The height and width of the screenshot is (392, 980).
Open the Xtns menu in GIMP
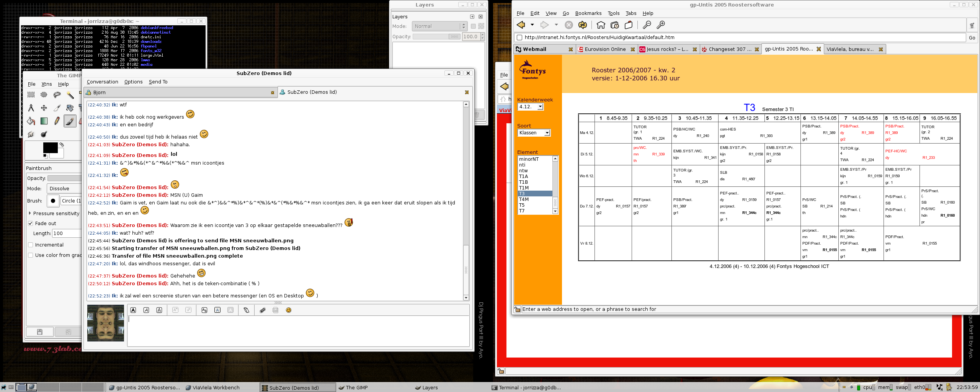(47, 84)
